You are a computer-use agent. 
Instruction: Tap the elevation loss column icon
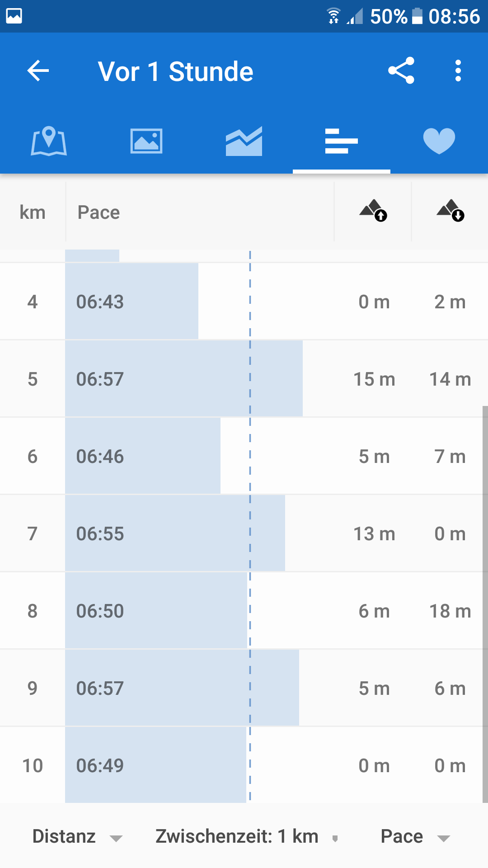(450, 211)
